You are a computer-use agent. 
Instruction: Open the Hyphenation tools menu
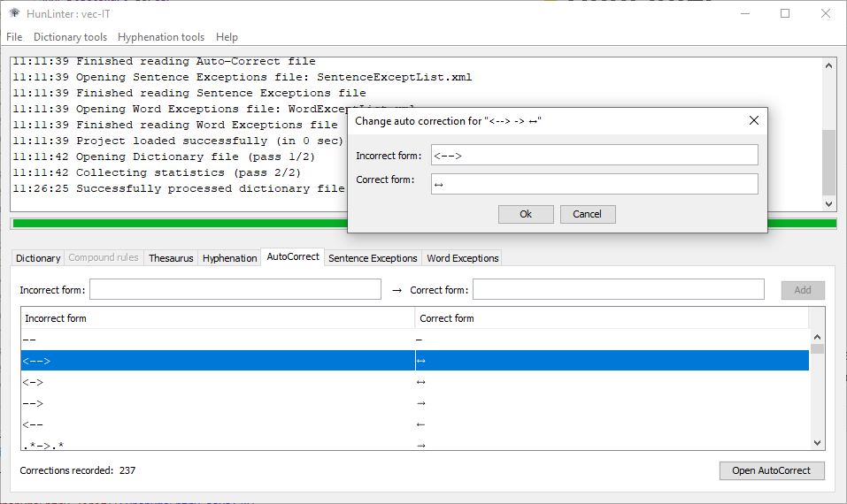click(161, 36)
